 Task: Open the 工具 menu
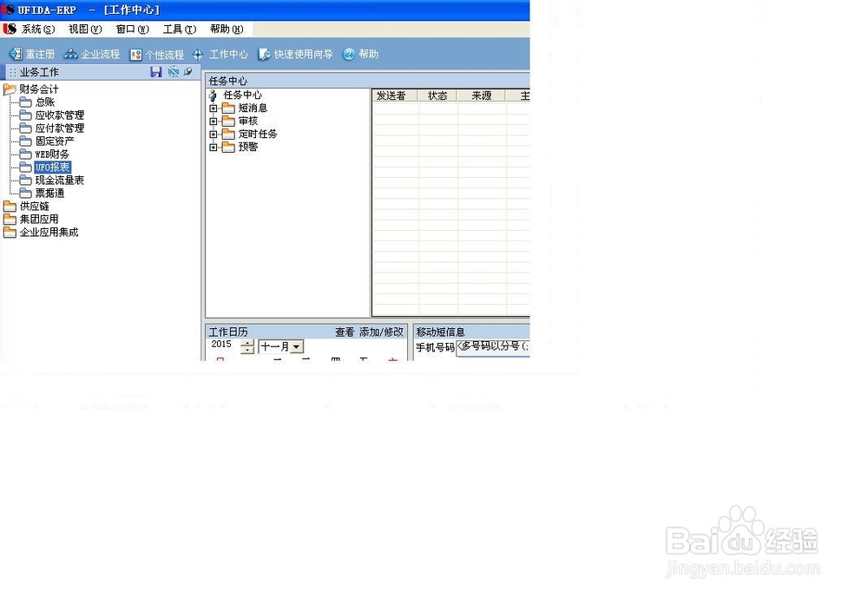coord(180,29)
